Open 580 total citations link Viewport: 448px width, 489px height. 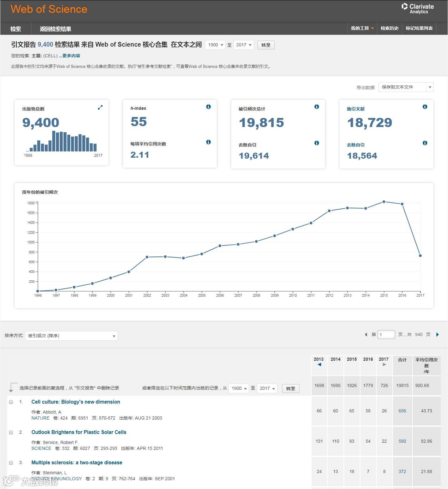pos(402,441)
